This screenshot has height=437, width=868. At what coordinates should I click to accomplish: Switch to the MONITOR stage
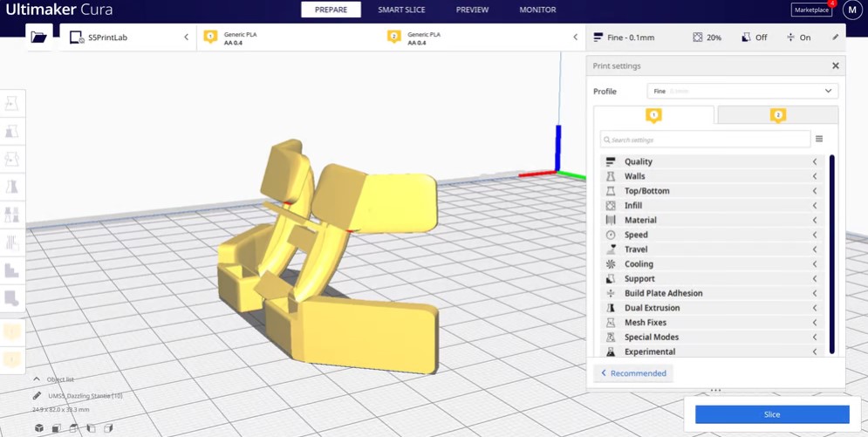[537, 10]
